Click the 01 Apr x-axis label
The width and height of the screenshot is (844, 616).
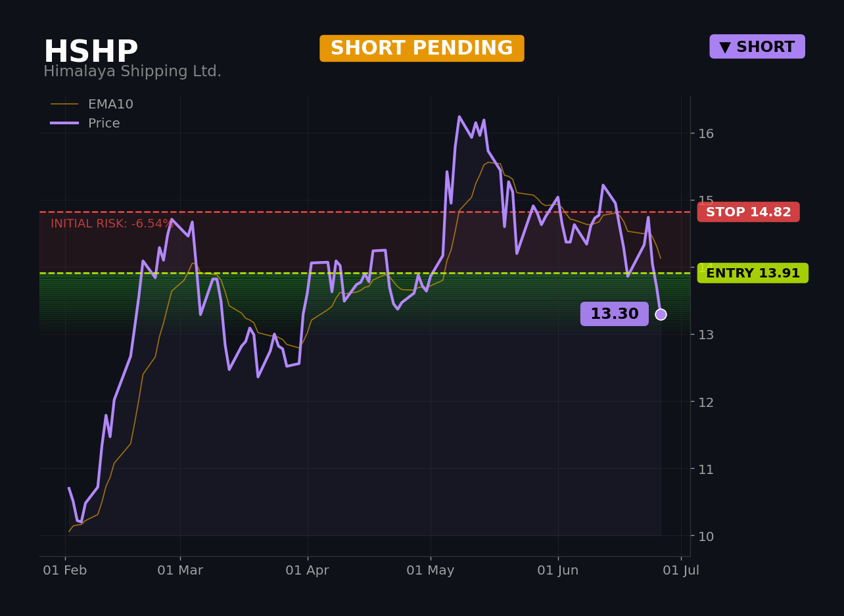[x=308, y=571]
